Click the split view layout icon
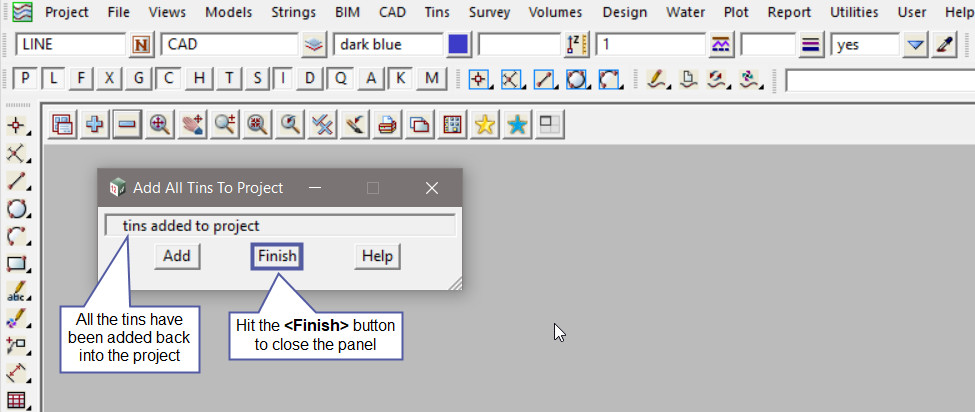Viewport: 975px width, 412px height. point(550,125)
